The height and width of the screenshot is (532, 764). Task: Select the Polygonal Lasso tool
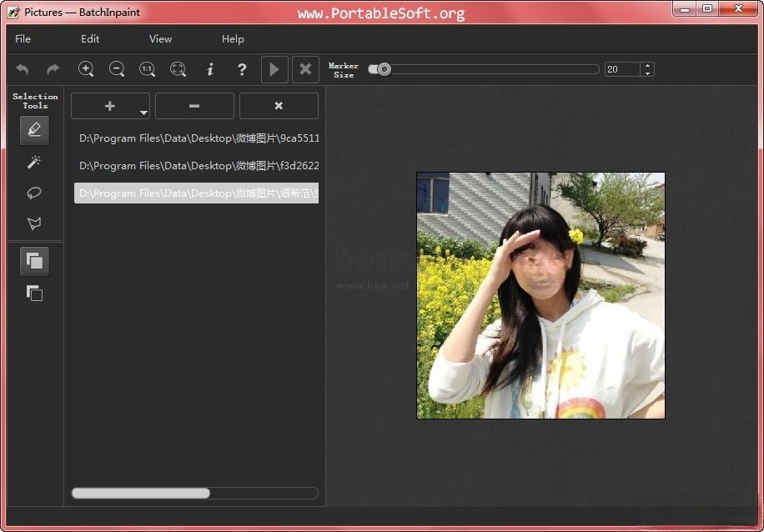point(34,223)
